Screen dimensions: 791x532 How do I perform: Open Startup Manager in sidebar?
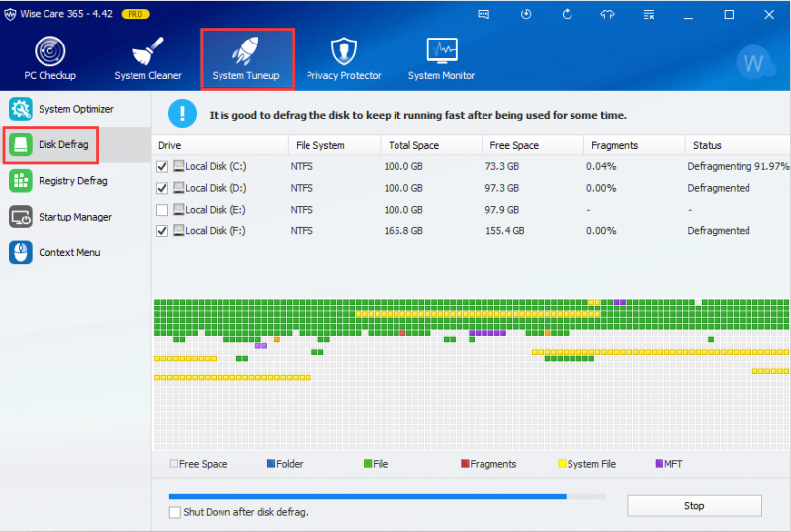76,217
